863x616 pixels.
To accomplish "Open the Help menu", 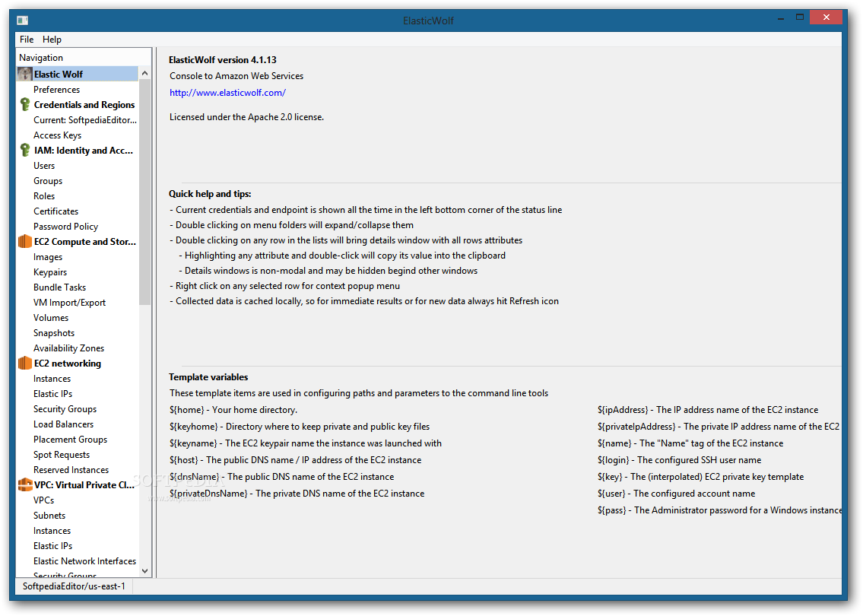I will pyautogui.click(x=52, y=39).
